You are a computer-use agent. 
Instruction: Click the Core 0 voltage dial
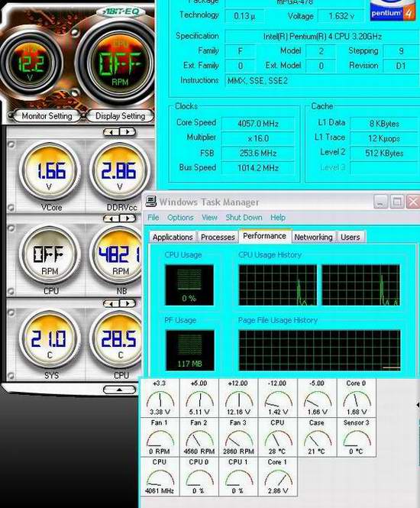coord(356,398)
